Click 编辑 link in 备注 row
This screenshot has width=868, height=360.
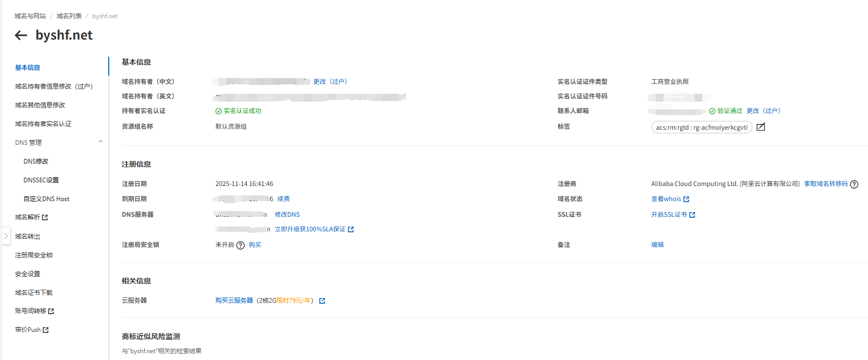pyautogui.click(x=657, y=245)
